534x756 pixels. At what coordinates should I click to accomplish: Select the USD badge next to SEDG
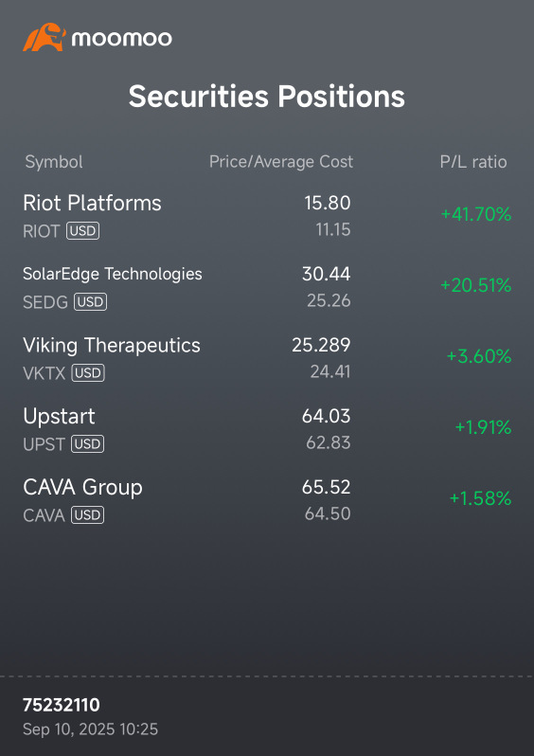click(x=90, y=302)
